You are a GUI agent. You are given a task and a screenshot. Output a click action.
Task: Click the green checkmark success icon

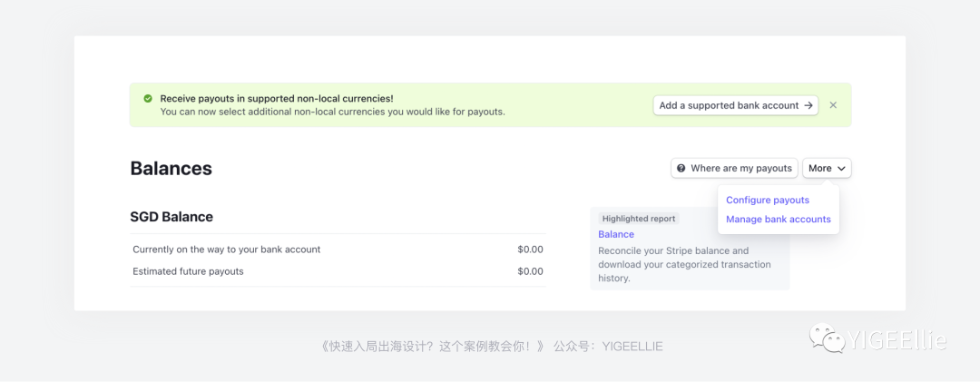(x=148, y=98)
